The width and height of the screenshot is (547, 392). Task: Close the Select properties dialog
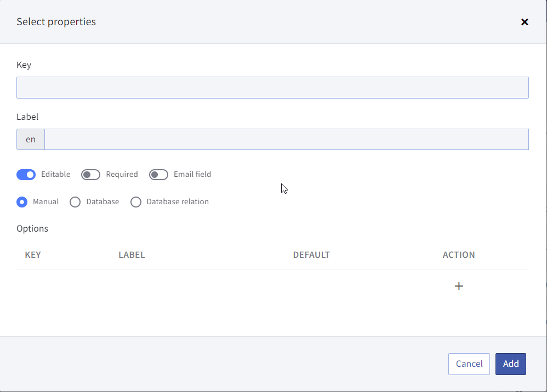tap(525, 22)
